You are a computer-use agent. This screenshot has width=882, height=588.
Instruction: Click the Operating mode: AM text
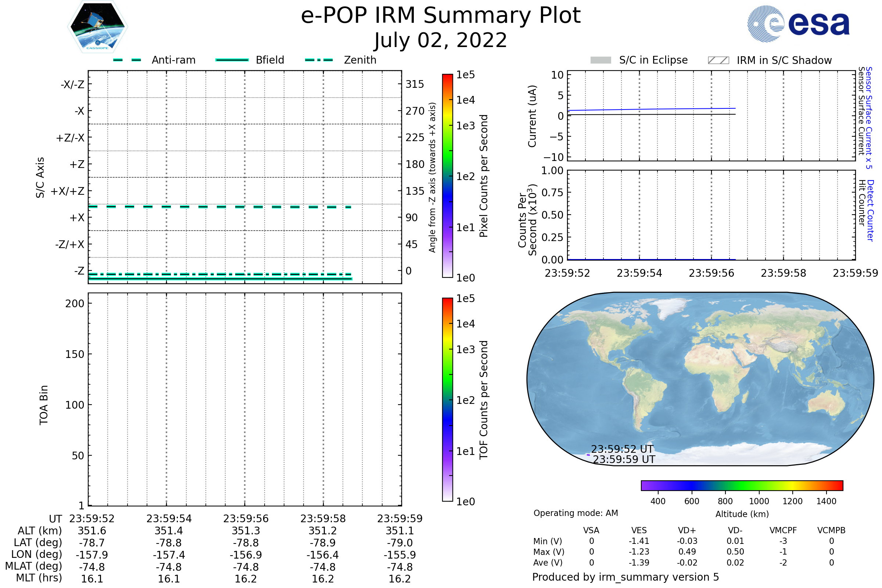576,513
